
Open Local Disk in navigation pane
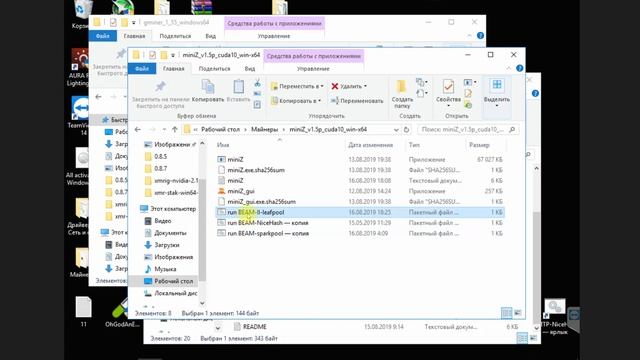pyautogui.click(x=176, y=293)
